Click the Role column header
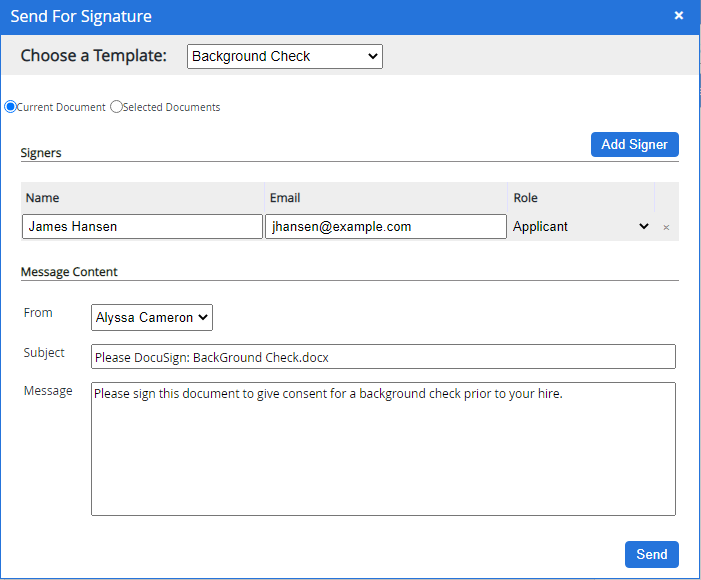 tap(526, 198)
